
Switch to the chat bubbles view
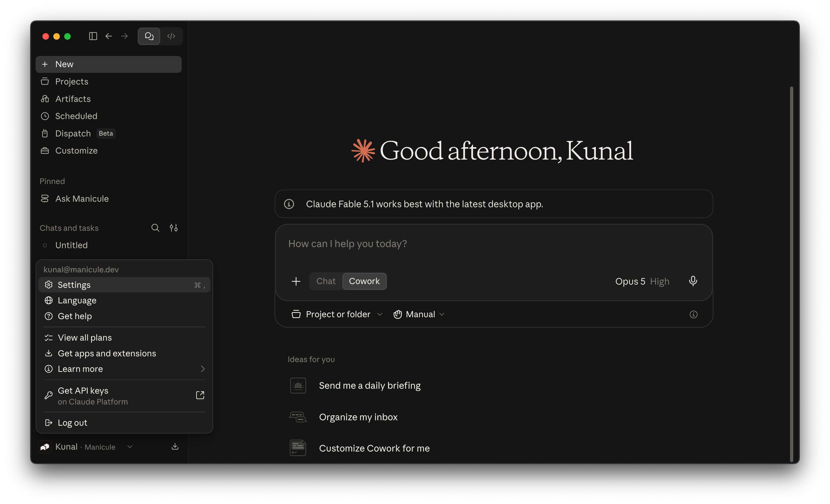[149, 36]
